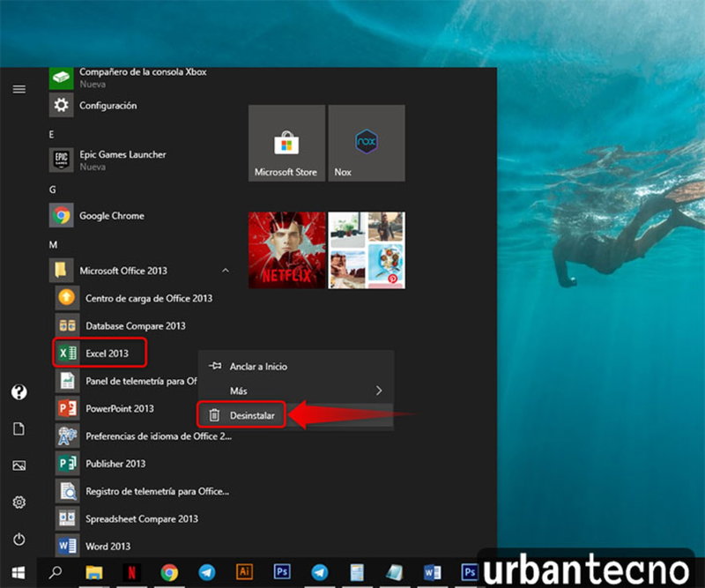This screenshot has width=705, height=588.
Task: Open Chrome from taskbar
Action: click(x=169, y=573)
